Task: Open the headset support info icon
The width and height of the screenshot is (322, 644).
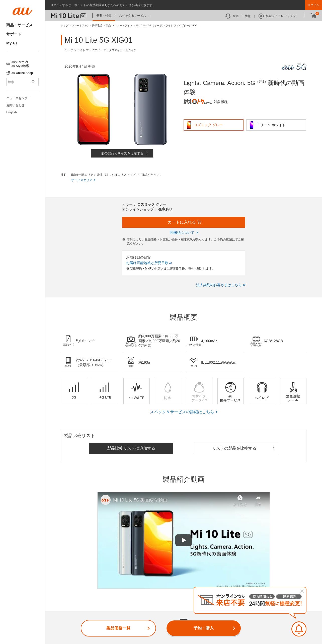Action: 228,16
